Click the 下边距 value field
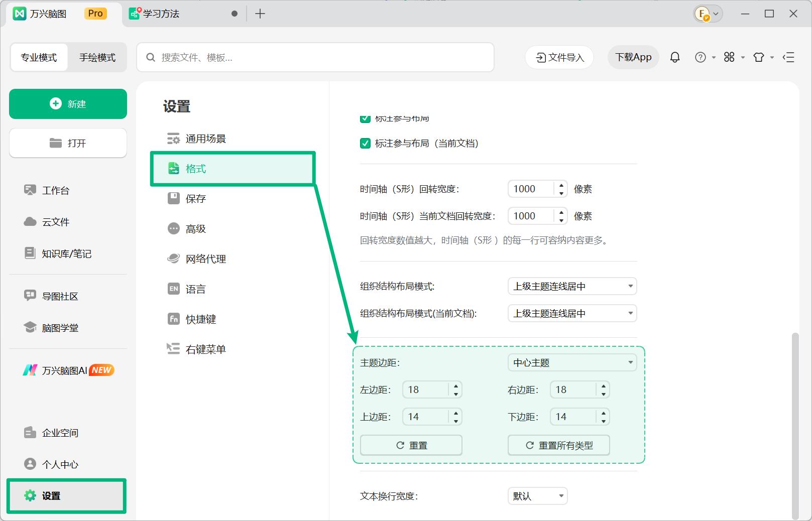 573,417
